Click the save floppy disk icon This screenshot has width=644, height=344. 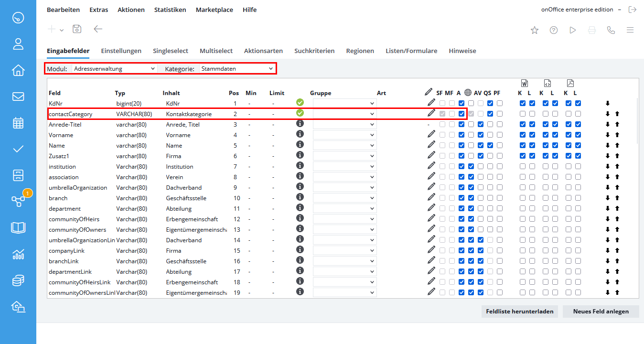click(77, 29)
